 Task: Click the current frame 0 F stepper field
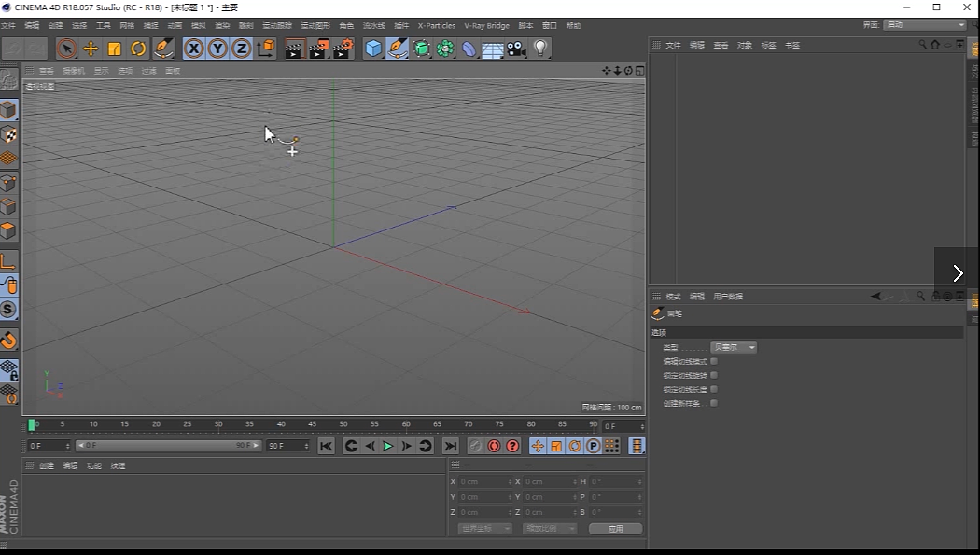(x=49, y=446)
